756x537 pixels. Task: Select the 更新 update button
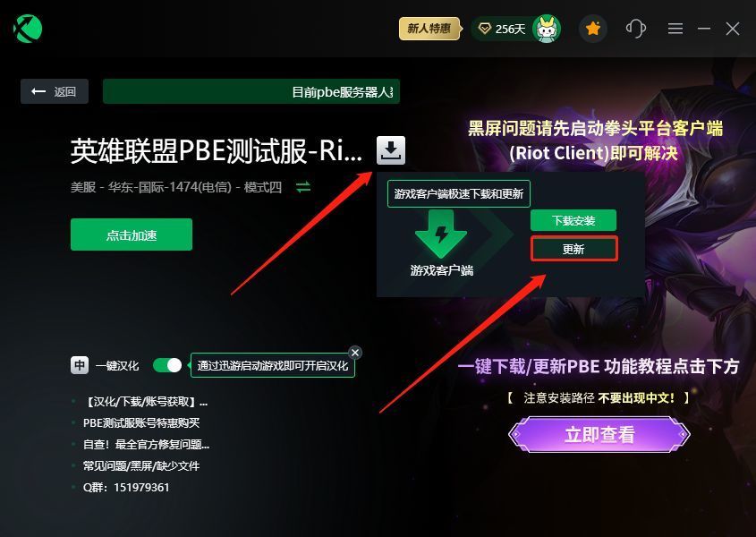click(573, 249)
